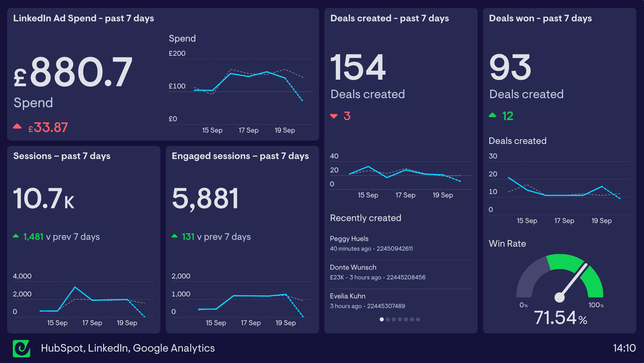Select second pagination dot in Recently created
This screenshot has width=644, height=363.
(x=388, y=319)
